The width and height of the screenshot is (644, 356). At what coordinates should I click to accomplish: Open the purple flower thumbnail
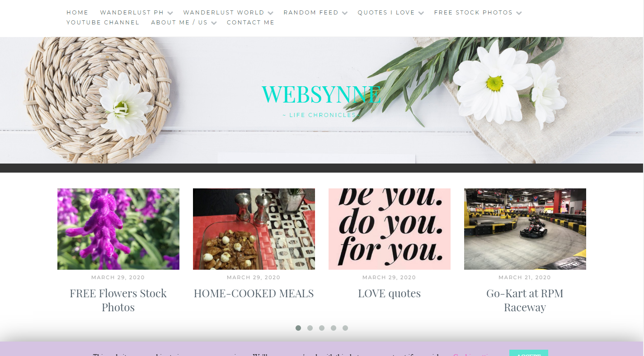118,229
